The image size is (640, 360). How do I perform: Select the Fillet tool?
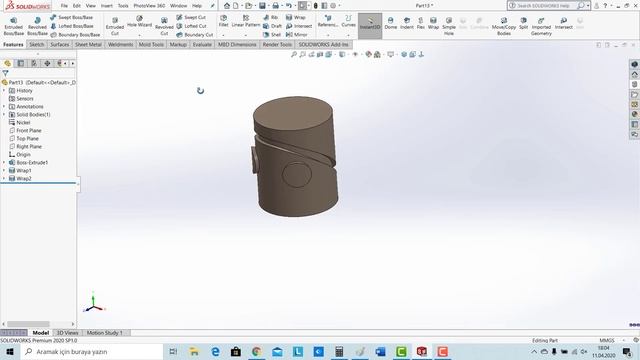[x=223, y=21]
